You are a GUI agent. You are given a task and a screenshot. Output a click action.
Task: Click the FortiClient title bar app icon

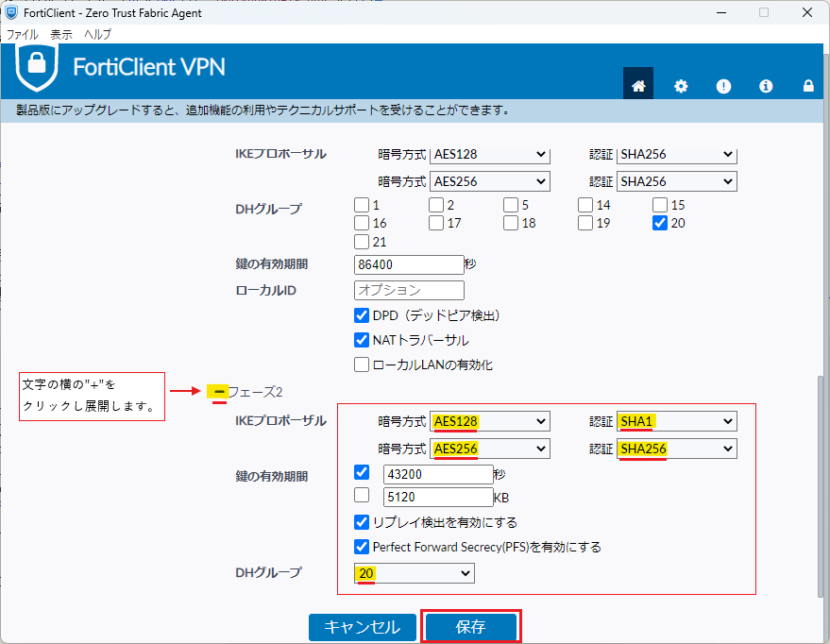(x=13, y=12)
